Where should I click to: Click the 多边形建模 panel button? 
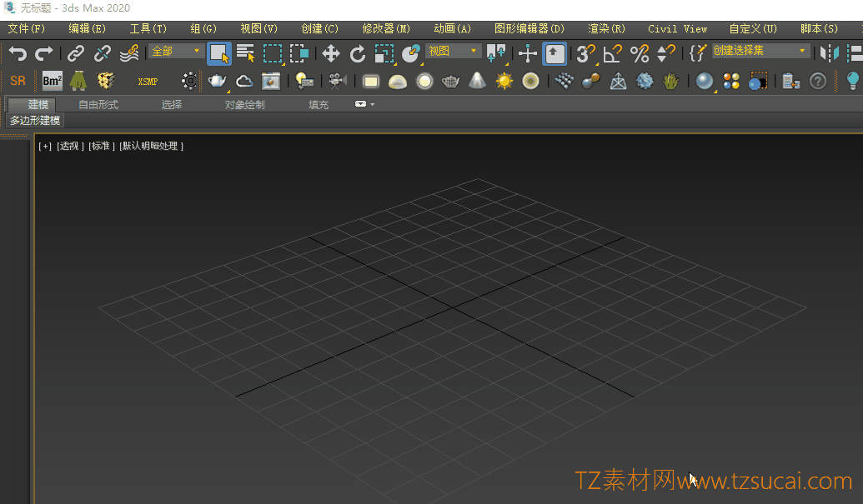pyautogui.click(x=35, y=121)
